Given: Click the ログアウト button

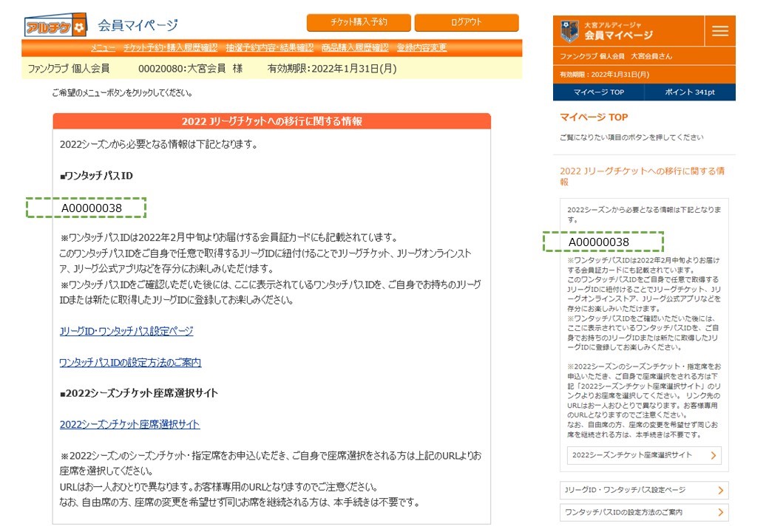Looking at the screenshot, I should (x=467, y=22).
